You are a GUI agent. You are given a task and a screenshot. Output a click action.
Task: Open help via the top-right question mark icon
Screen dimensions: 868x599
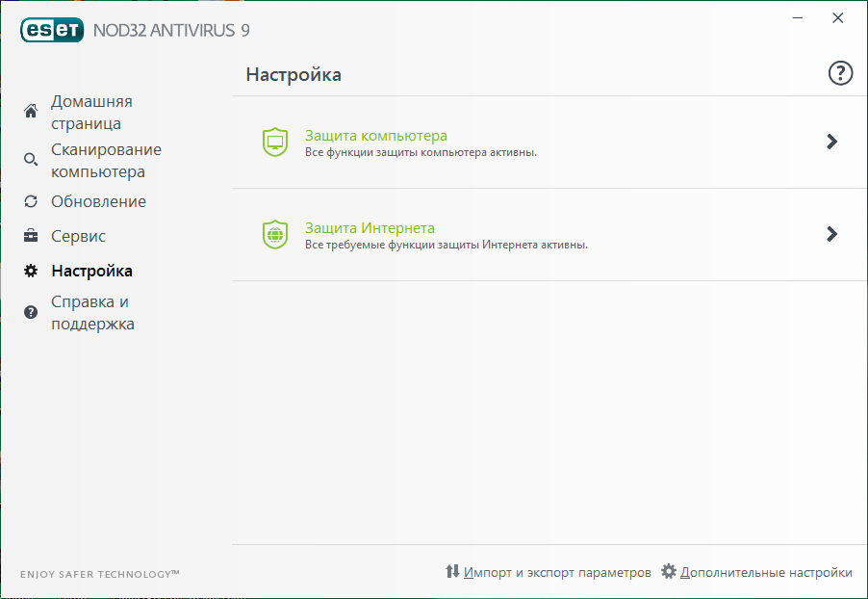coord(840,73)
